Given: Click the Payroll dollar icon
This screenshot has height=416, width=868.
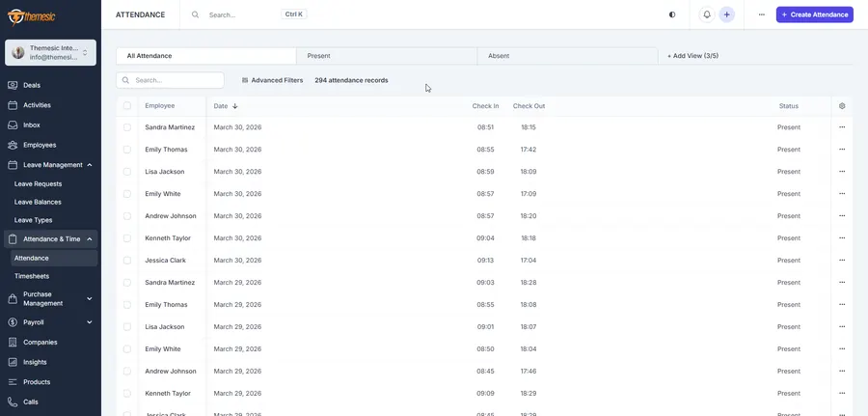Looking at the screenshot, I should pos(13,322).
